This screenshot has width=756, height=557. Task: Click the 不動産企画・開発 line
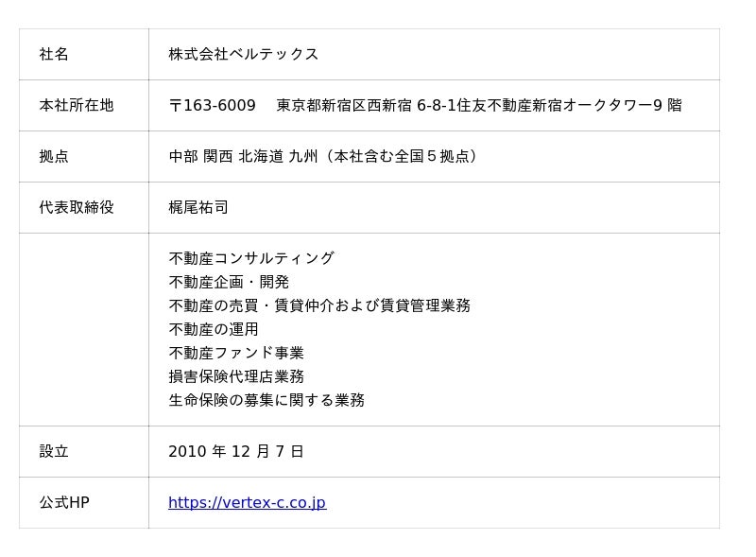click(229, 283)
